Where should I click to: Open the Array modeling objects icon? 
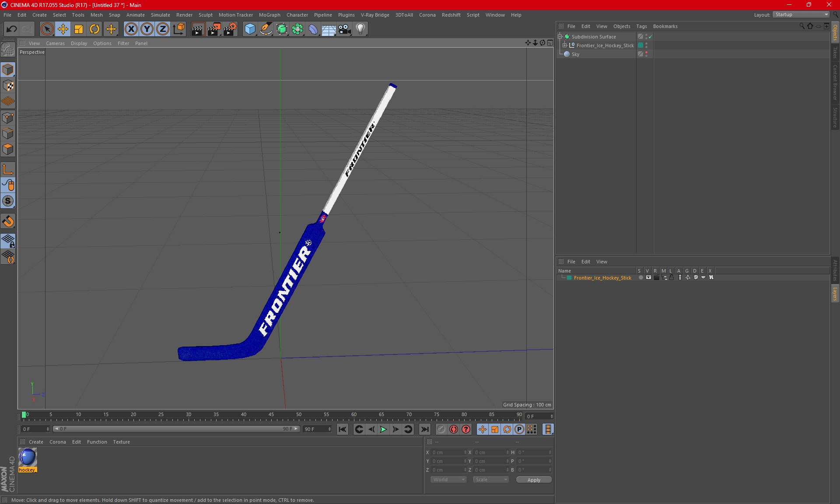(x=297, y=29)
